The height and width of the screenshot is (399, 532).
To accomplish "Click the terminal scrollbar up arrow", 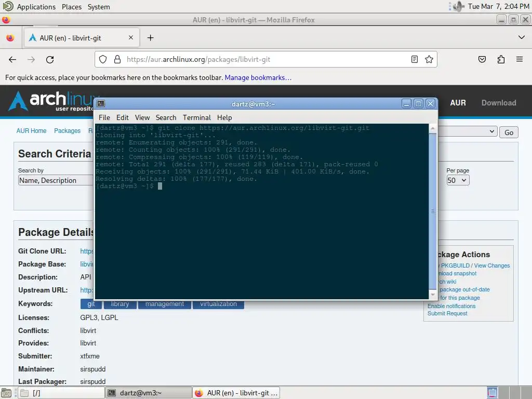I will tap(433, 129).
